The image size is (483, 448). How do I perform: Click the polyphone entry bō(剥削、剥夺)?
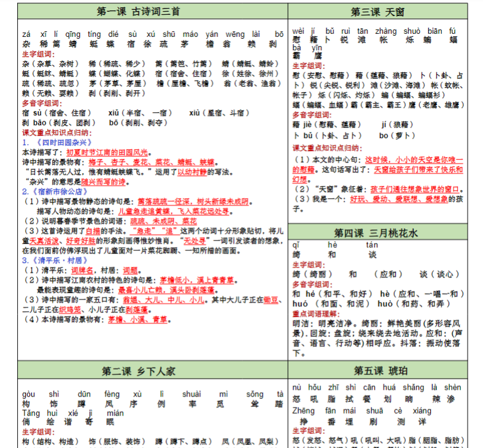click(x=138, y=123)
